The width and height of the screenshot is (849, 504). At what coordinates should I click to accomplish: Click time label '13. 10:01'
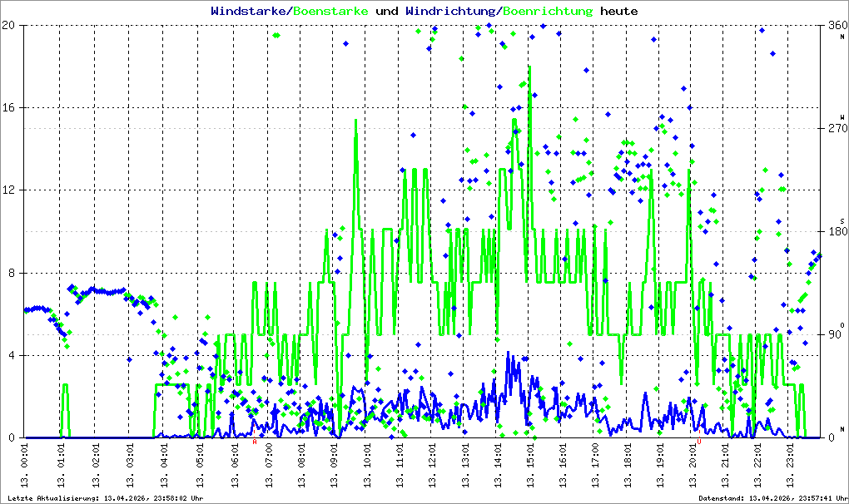coord(367,465)
